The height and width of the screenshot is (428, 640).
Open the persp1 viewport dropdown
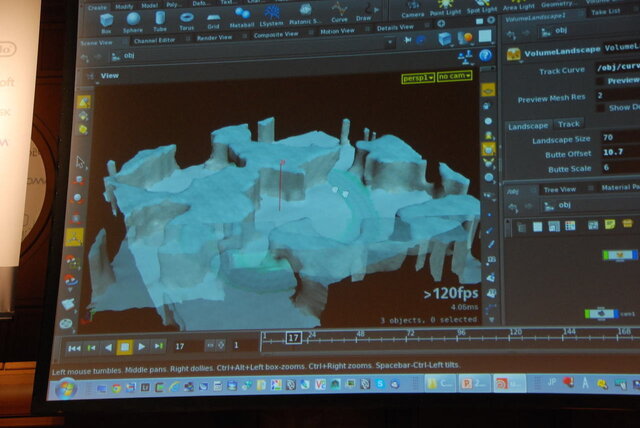418,78
